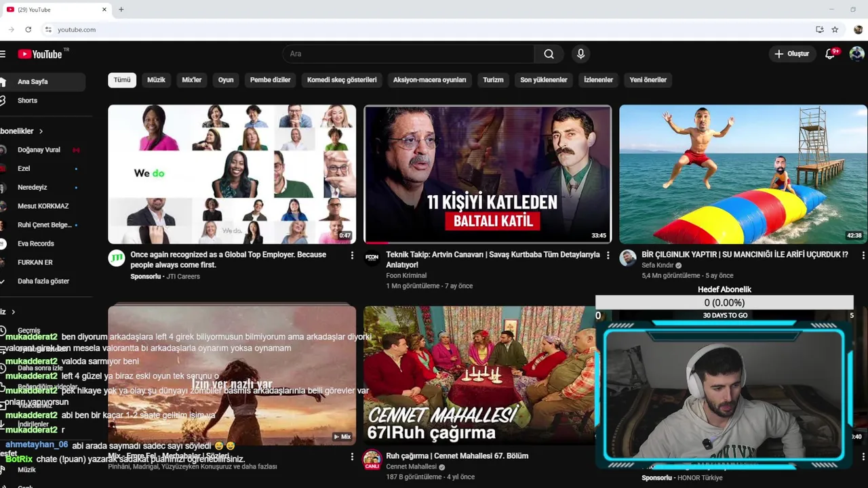Select the Oyun filter chip
This screenshot has width=868, height=488.
[226, 80]
